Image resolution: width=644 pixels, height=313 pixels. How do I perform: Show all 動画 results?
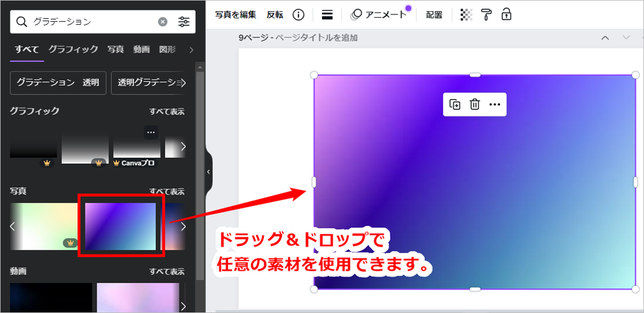166,272
